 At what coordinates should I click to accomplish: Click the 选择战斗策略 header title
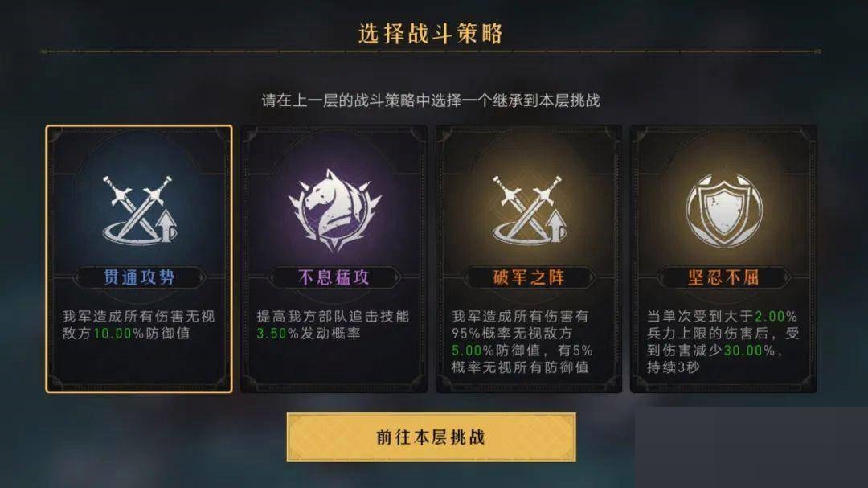(431, 33)
